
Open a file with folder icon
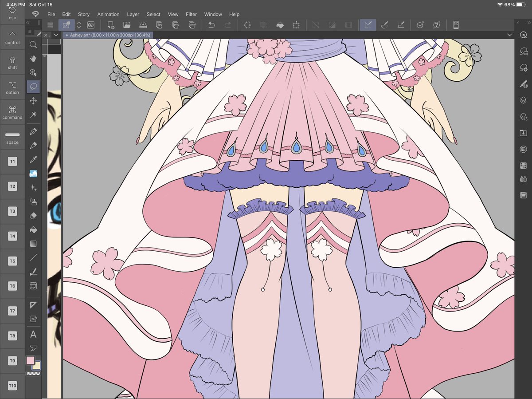coord(127,25)
